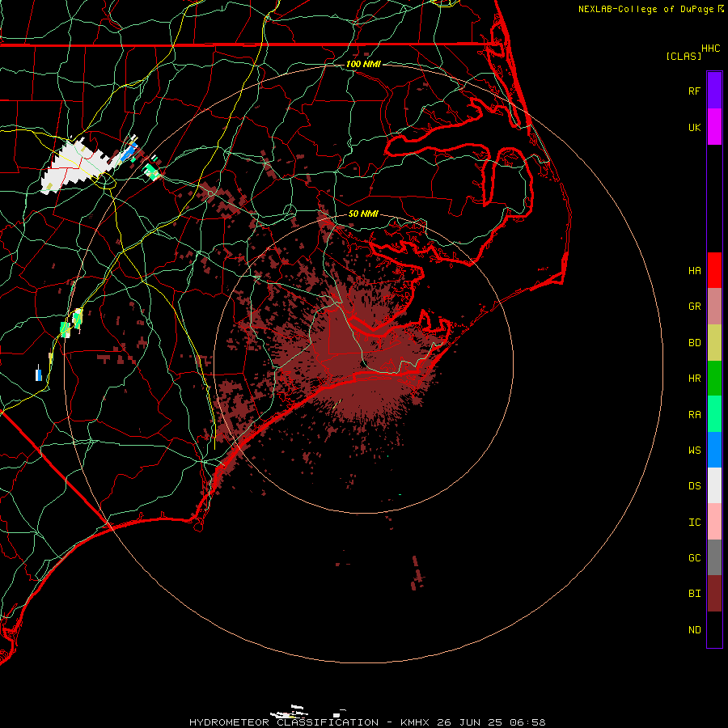Click the large white dry snow echo
This screenshot has width=728, height=728.
click(74, 165)
